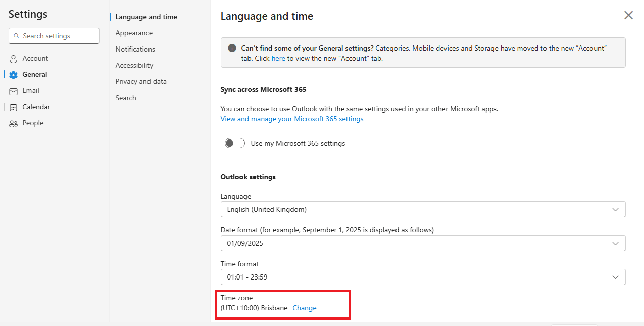This screenshot has width=644, height=326.
Task: Click the Change time zone link
Action: [x=305, y=308]
